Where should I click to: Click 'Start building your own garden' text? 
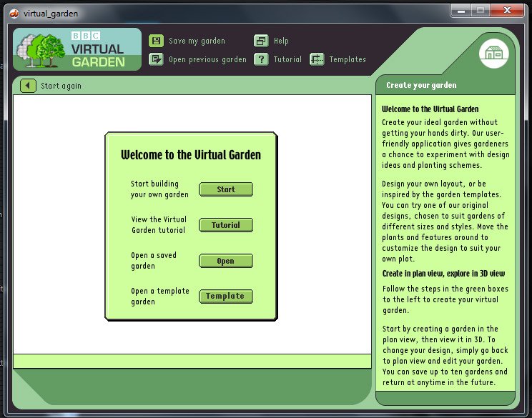tap(159, 189)
